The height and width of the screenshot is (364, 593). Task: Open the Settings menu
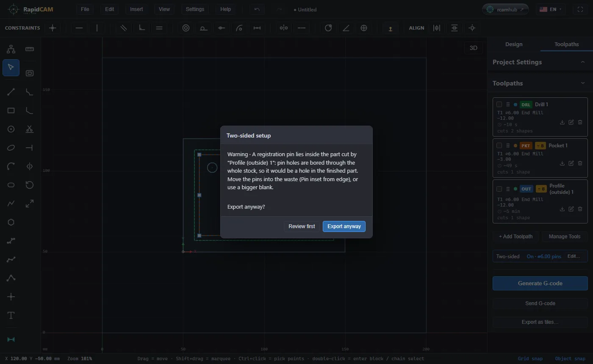(x=195, y=9)
